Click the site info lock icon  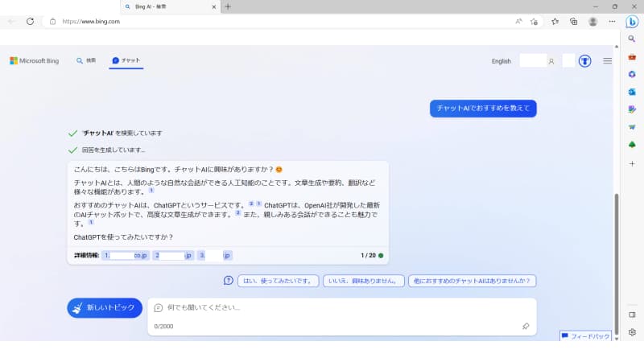(52, 22)
